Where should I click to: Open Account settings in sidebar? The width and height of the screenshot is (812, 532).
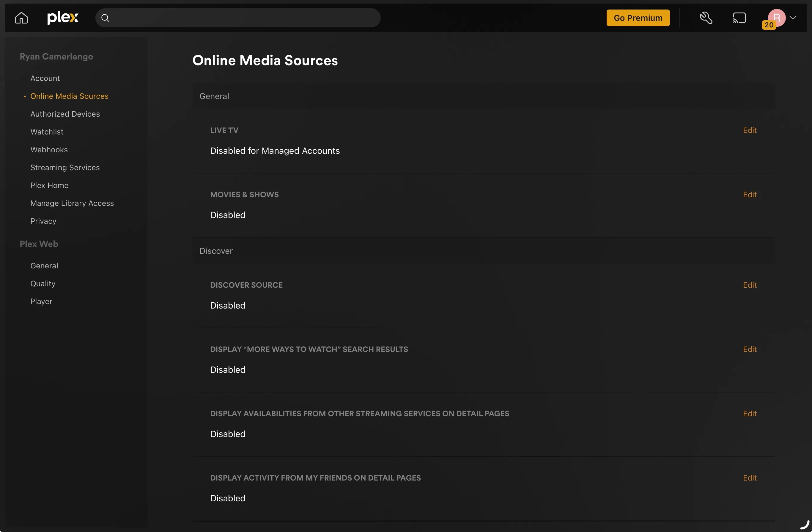point(45,78)
